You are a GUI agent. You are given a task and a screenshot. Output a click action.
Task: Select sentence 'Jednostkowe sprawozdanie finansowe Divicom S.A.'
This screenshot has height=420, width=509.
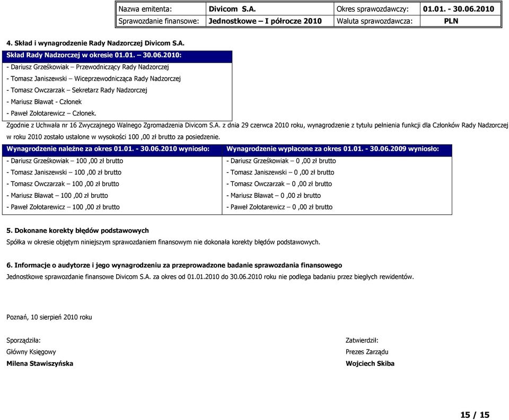[x=210, y=277]
